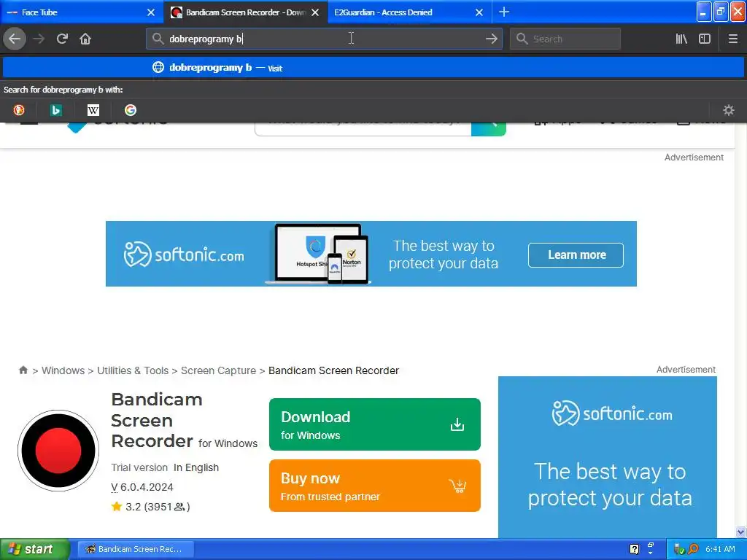Click the system tray clock 6:41 AM
747x560 pixels.
720,549
